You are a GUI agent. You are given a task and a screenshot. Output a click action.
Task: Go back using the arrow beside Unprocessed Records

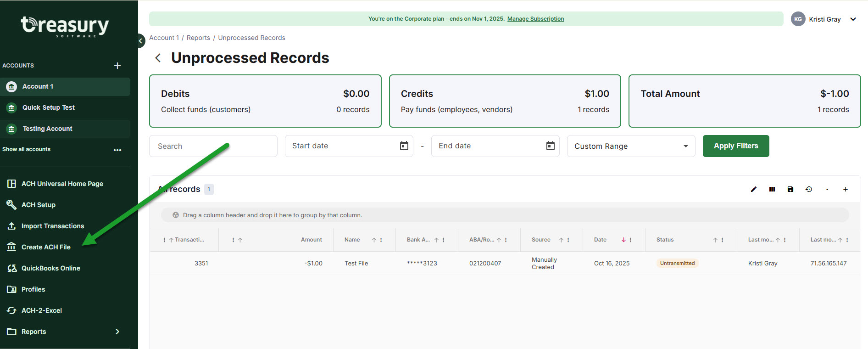click(158, 58)
